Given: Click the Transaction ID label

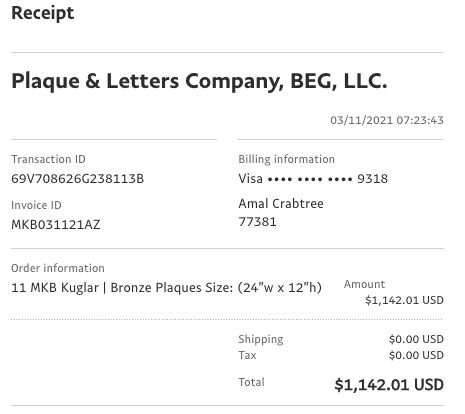Looking at the screenshot, I should tap(48, 159).
